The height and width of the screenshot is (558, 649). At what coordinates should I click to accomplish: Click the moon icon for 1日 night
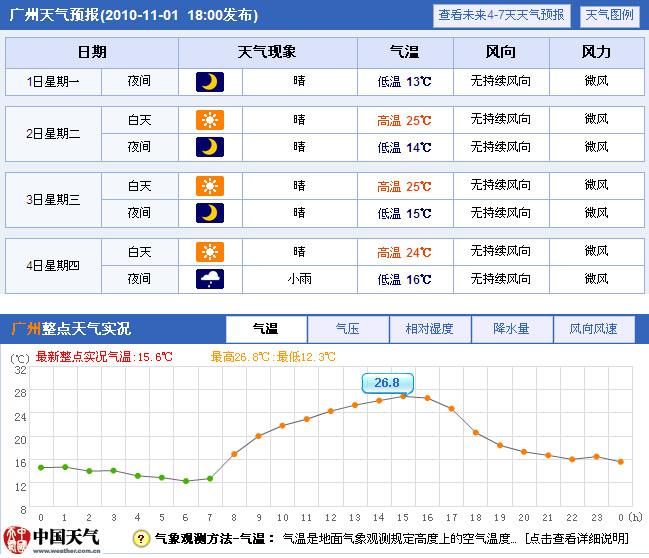(210, 82)
